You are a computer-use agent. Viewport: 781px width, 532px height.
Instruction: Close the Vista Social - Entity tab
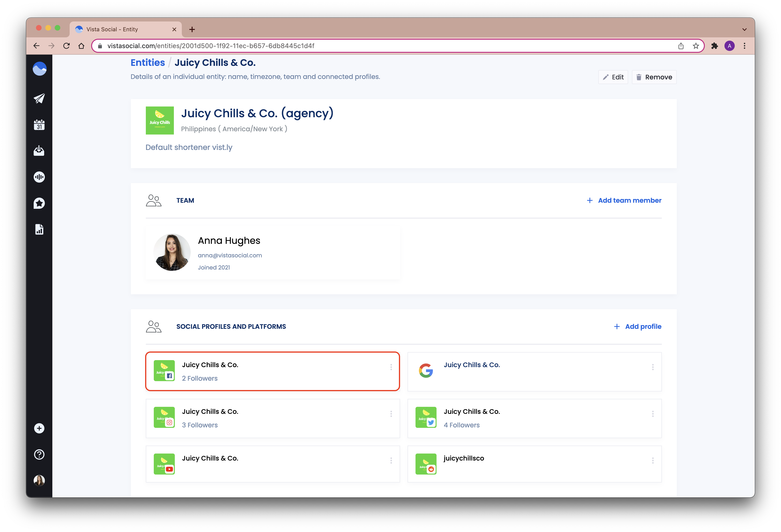174,30
